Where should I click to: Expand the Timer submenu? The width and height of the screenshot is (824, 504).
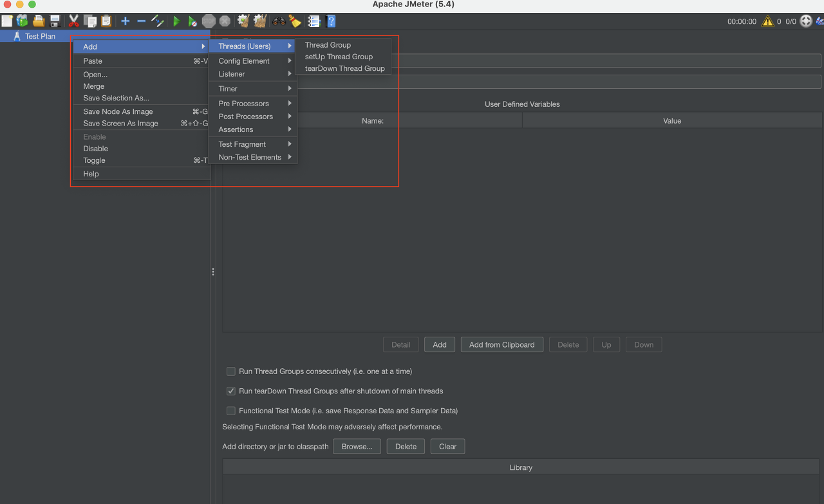point(253,89)
